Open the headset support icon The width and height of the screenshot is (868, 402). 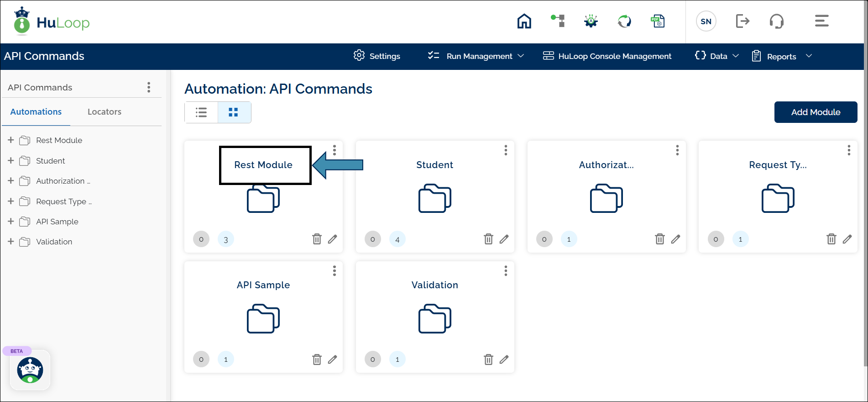(776, 21)
